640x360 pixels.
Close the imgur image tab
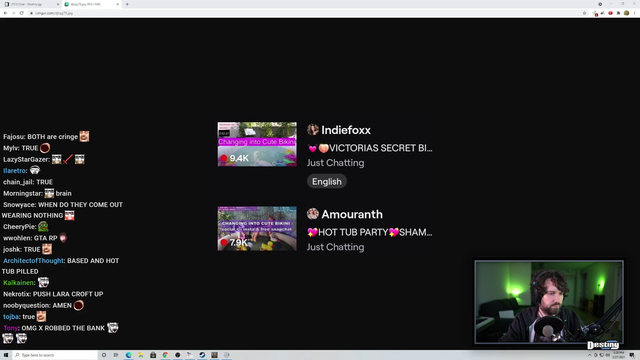point(118,4)
